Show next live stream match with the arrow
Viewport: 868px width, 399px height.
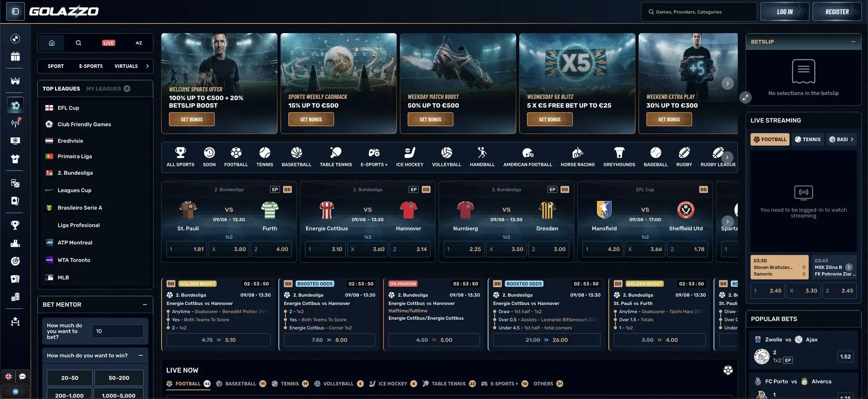point(849,267)
